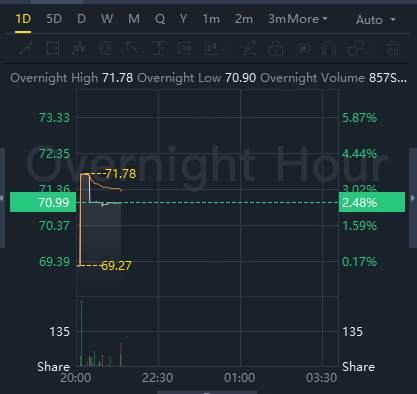Screen dimensions: 417x394
Task: Select the trend line drawing tool
Action: click(26, 48)
